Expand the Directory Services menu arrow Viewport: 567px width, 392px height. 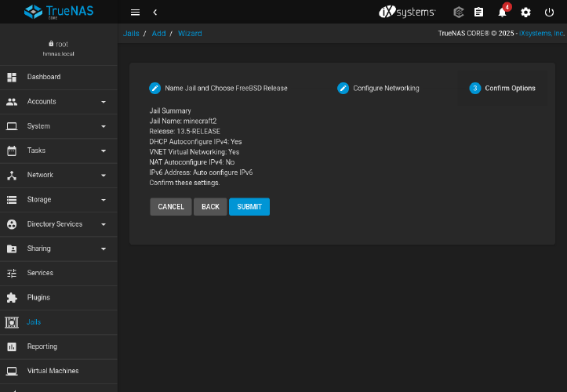point(104,224)
